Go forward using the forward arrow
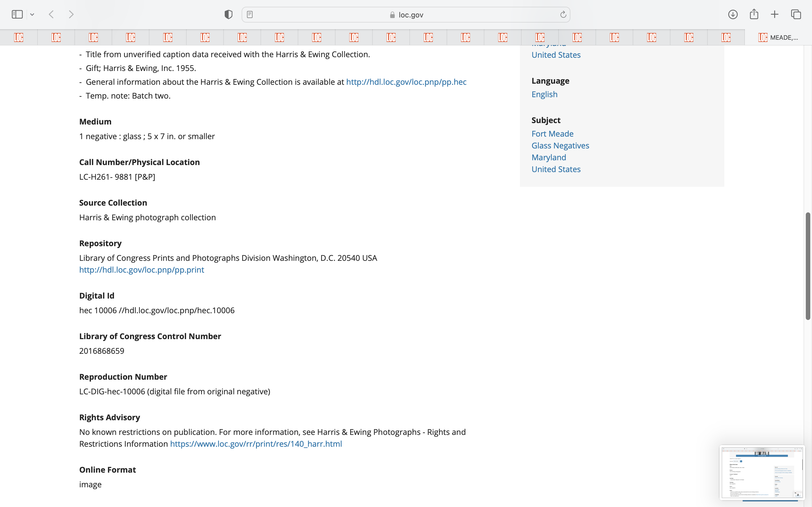This screenshot has height=507, width=812. (71, 14)
